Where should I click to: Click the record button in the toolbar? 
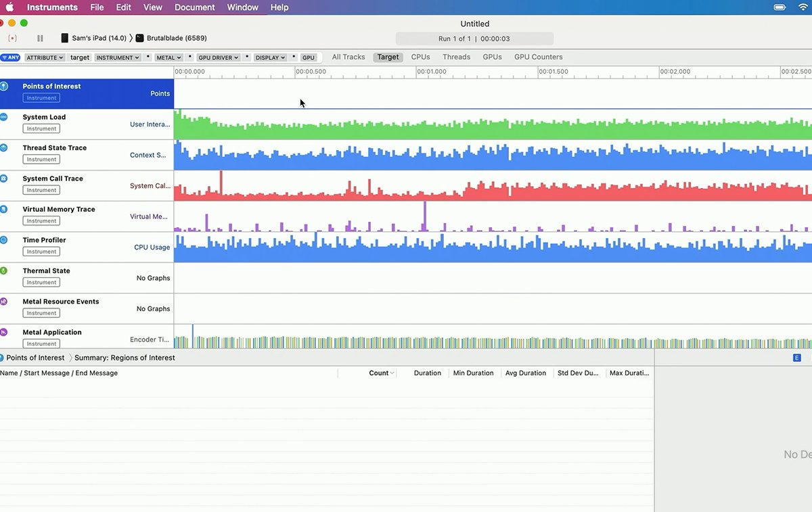[12, 39]
